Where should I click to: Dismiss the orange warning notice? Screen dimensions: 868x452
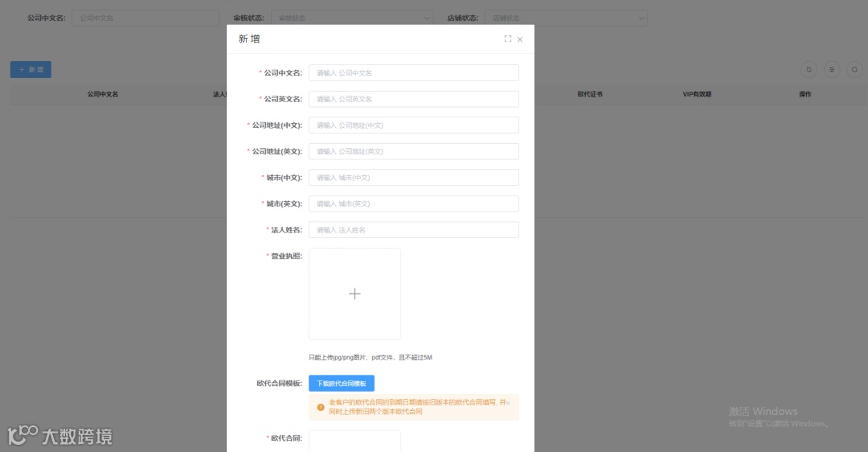click(508, 403)
